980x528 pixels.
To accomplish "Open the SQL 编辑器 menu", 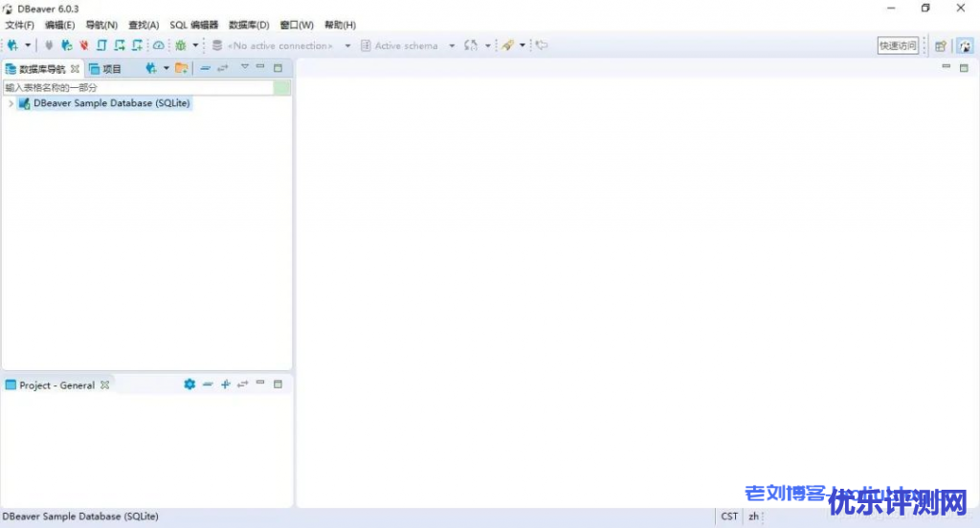I will pos(193,25).
